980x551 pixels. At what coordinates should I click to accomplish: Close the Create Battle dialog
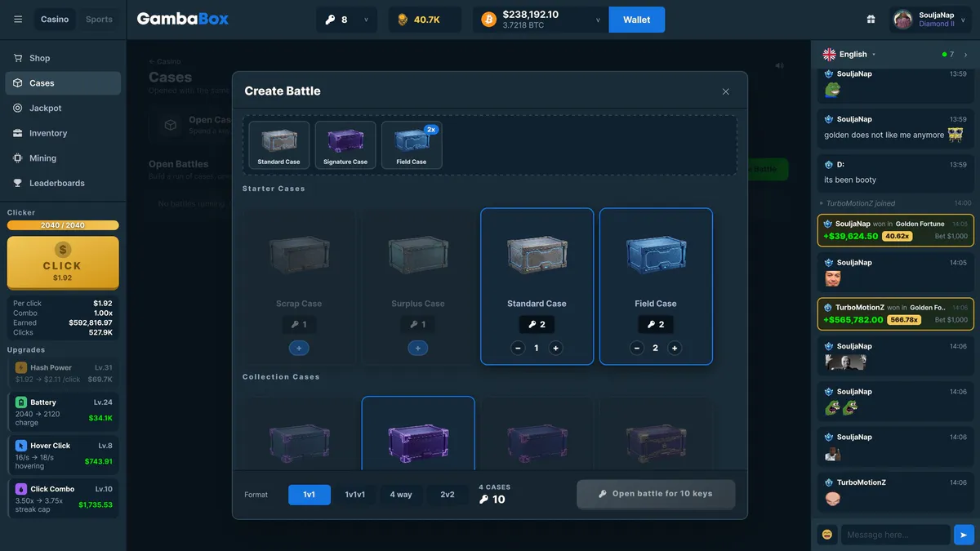(725, 91)
